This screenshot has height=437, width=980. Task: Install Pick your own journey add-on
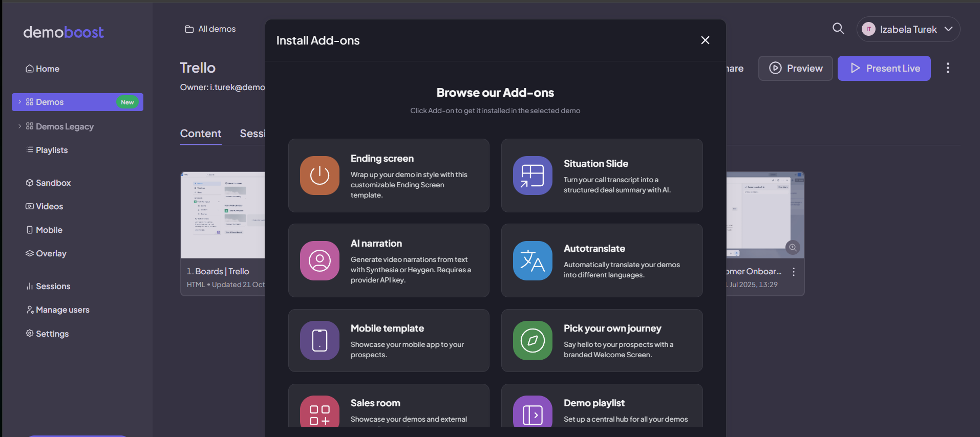[602, 340]
